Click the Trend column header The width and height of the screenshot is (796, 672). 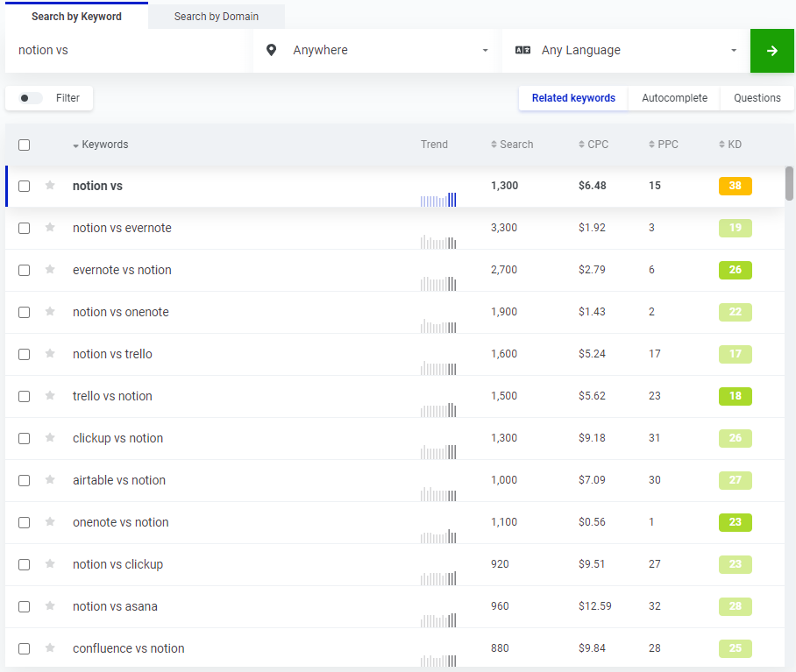pyautogui.click(x=434, y=145)
